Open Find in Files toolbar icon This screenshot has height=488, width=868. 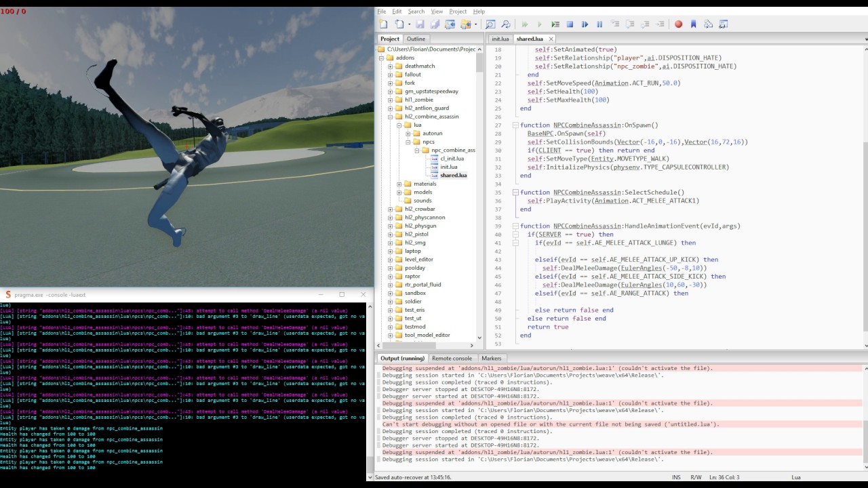click(x=505, y=24)
